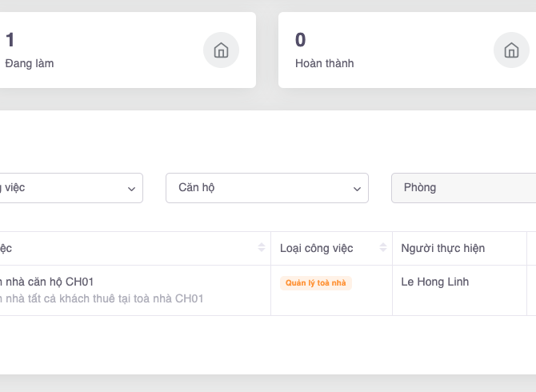Click the Le Hong Linh assignee cell
Viewport: 536px width, 392px height.
click(x=435, y=282)
